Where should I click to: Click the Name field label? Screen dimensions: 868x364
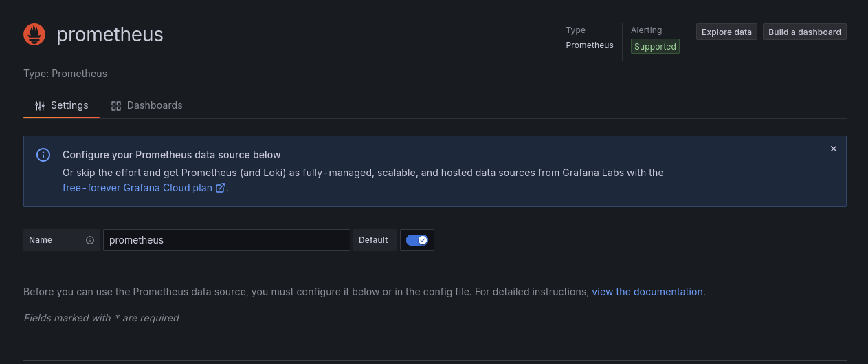tap(41, 240)
